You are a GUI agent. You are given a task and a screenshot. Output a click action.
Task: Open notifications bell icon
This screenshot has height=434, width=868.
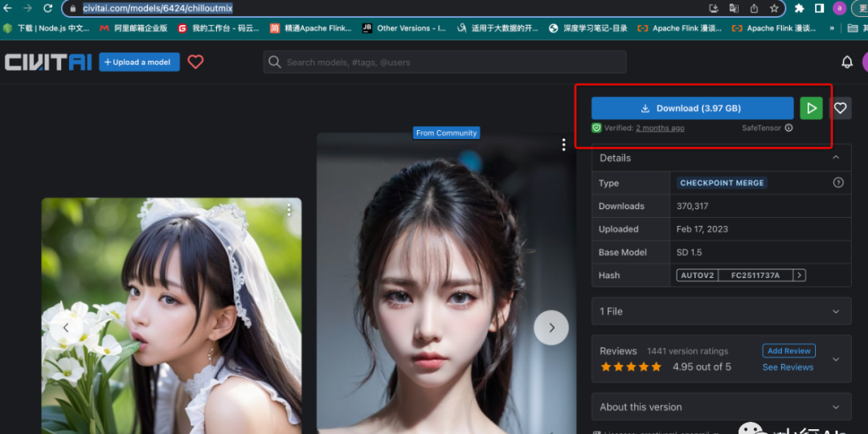(847, 62)
